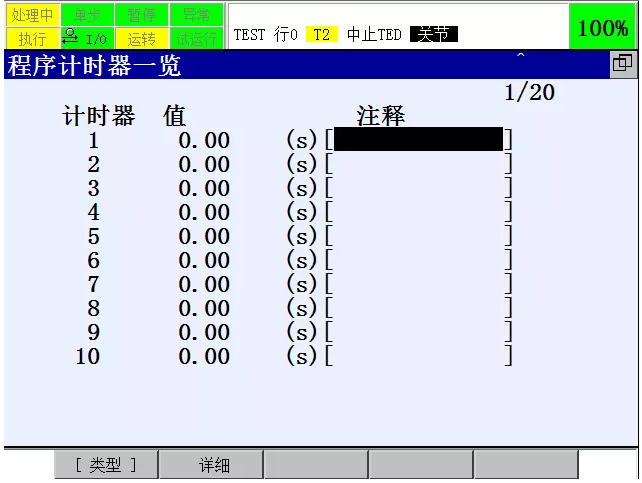The image size is (642, 483).
Task: Click the 单步 single-step indicator
Action: [87, 15]
